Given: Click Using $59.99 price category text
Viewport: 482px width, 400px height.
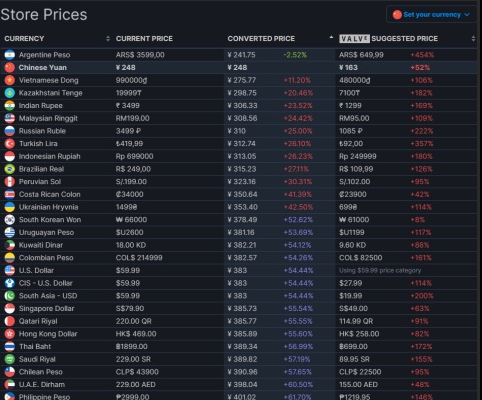Looking at the screenshot, I should [x=380, y=270].
